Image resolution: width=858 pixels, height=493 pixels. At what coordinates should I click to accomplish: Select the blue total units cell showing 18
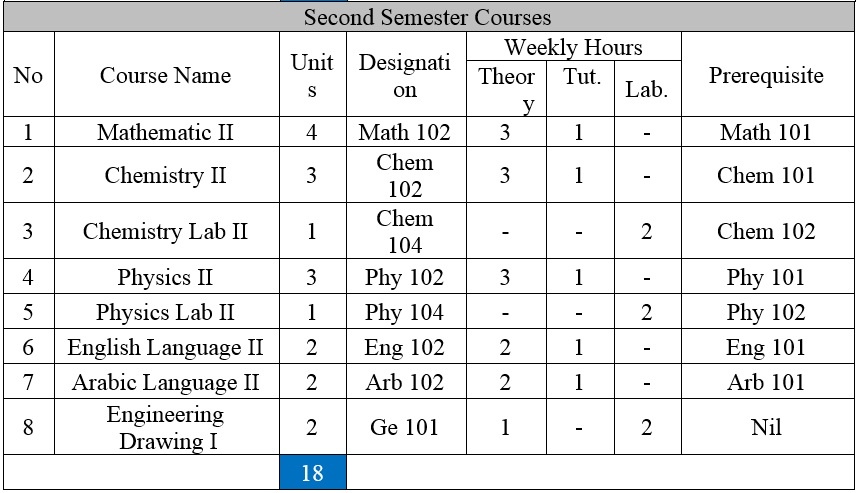click(313, 472)
